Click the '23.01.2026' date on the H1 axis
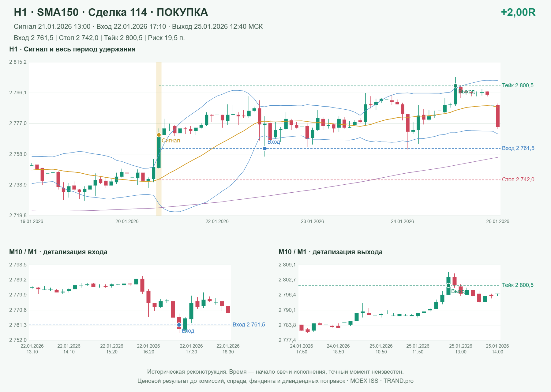Screen dimensions: 551x392 tap(312, 221)
